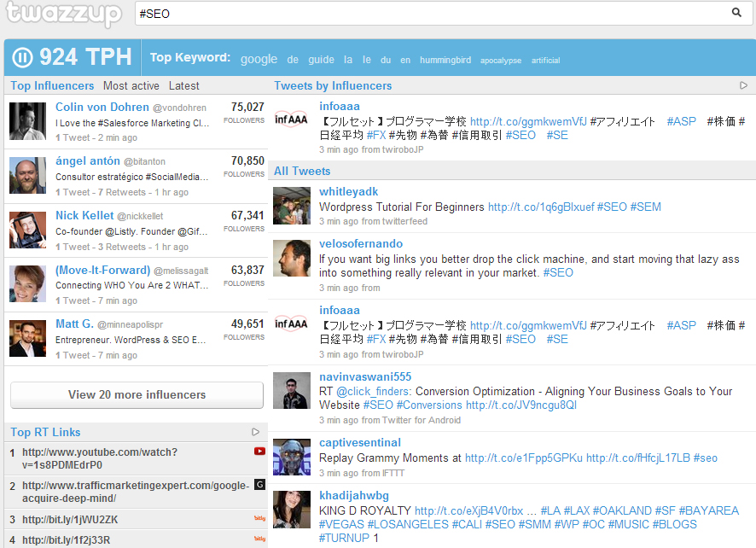The image size is (756, 548).
Task: Click View 20 more influencers button
Action: [x=137, y=394]
